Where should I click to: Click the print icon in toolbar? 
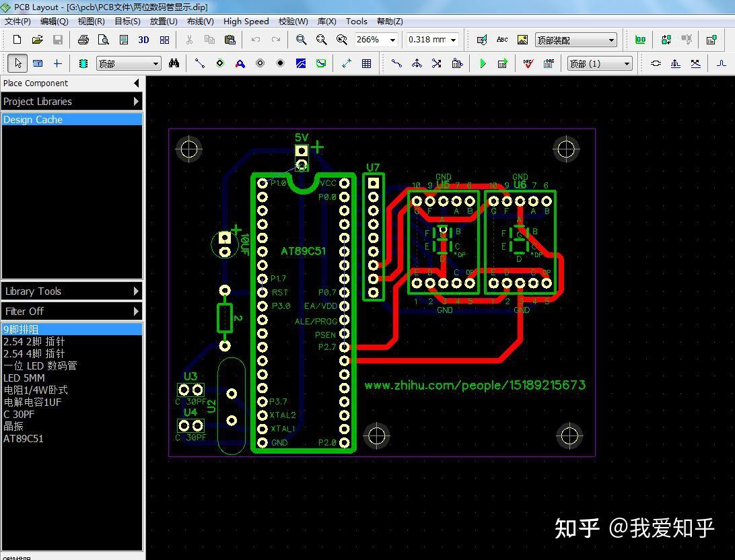pos(83,40)
